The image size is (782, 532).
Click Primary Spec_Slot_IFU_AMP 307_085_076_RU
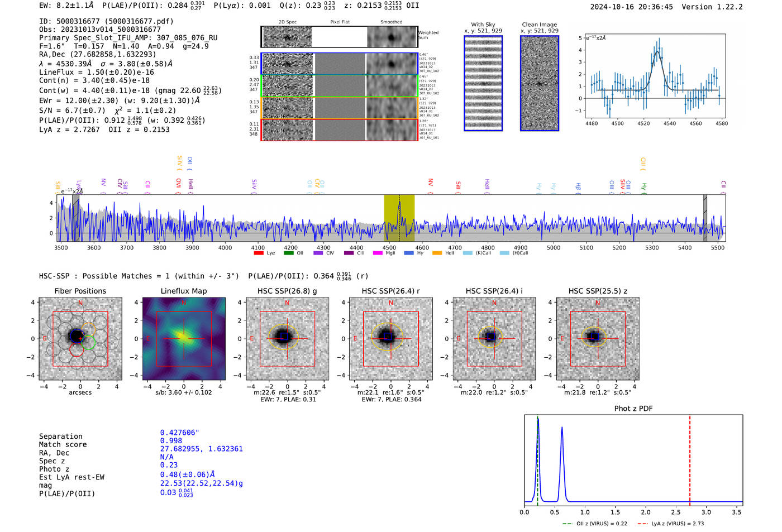pos(128,38)
